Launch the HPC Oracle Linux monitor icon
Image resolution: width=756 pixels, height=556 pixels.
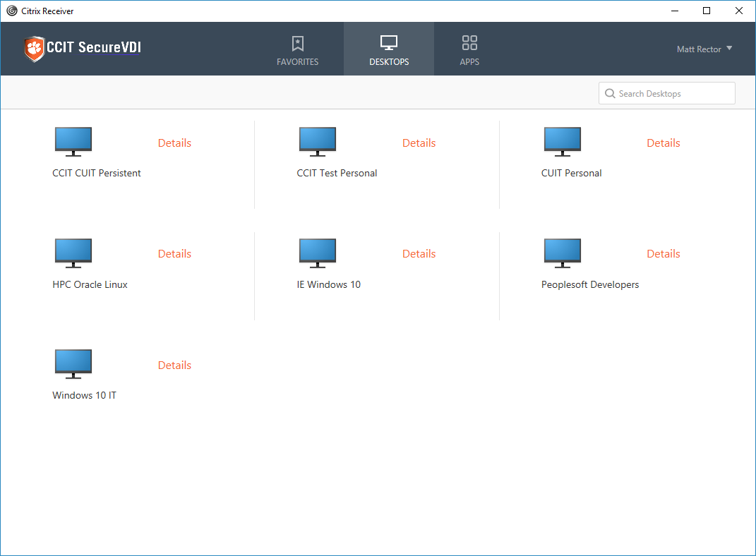coord(73,253)
